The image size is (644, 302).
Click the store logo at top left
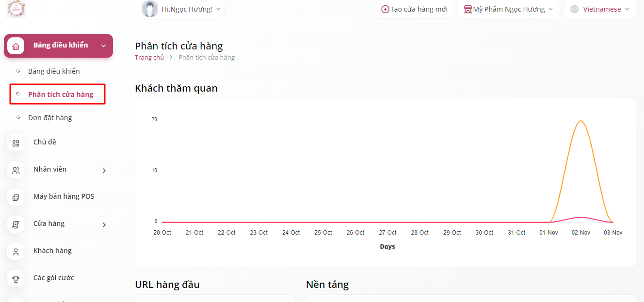16,8
